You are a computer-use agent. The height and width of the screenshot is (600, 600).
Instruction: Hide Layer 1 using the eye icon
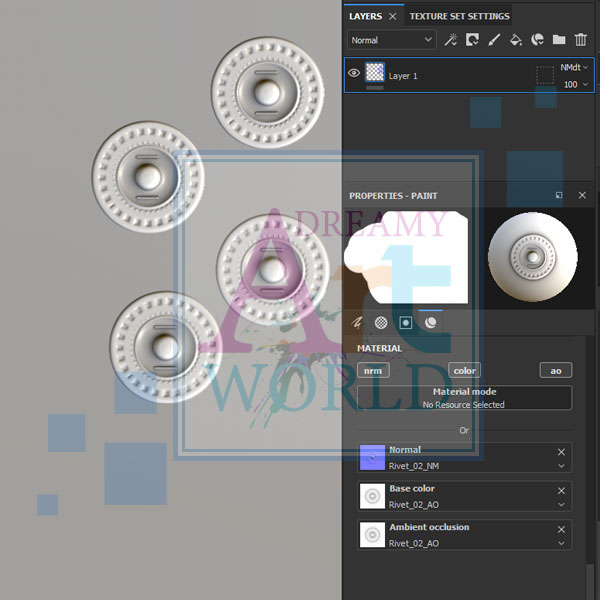click(x=354, y=73)
